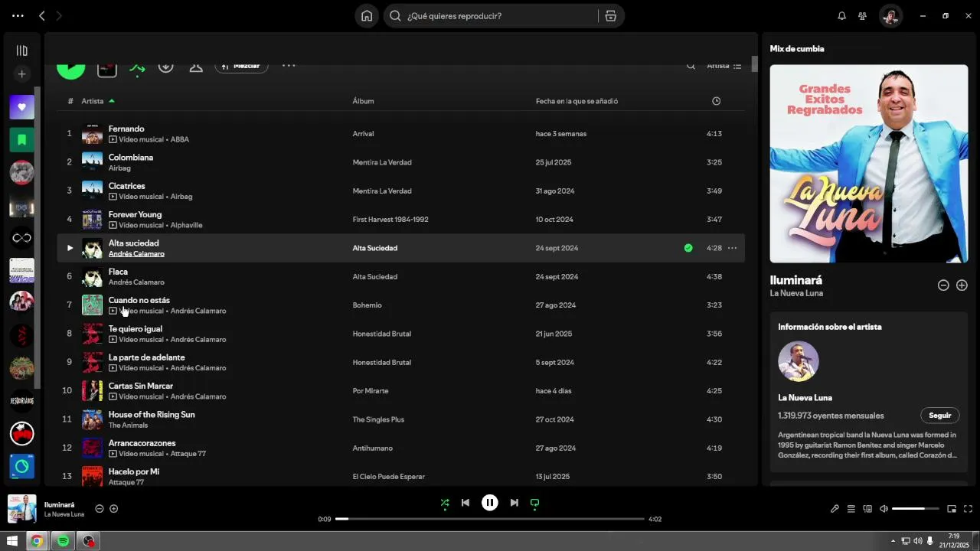Sort by Fecha en la que se añadió
This screenshot has width=980, height=551.
coord(577,101)
